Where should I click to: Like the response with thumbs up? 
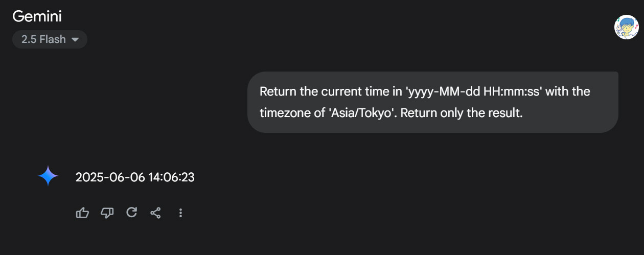pyautogui.click(x=82, y=213)
